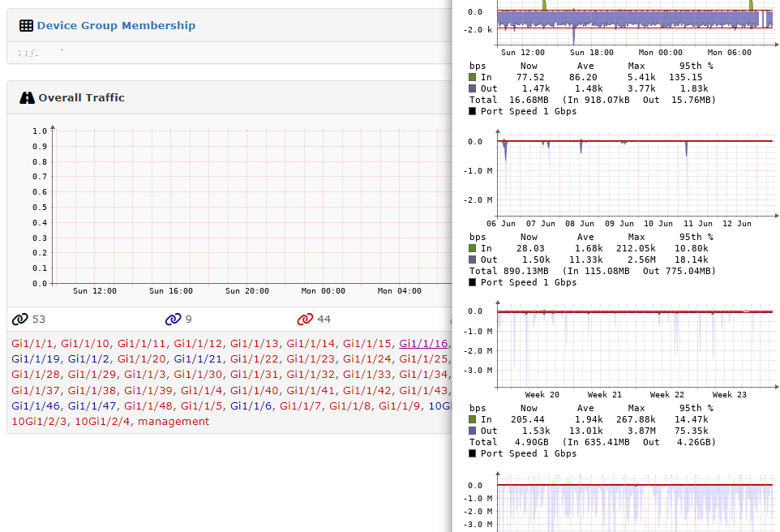The image size is (780, 532).
Task: Open the weekly port graph, 06 Jun–12 Jun
Action: [x=622, y=179]
